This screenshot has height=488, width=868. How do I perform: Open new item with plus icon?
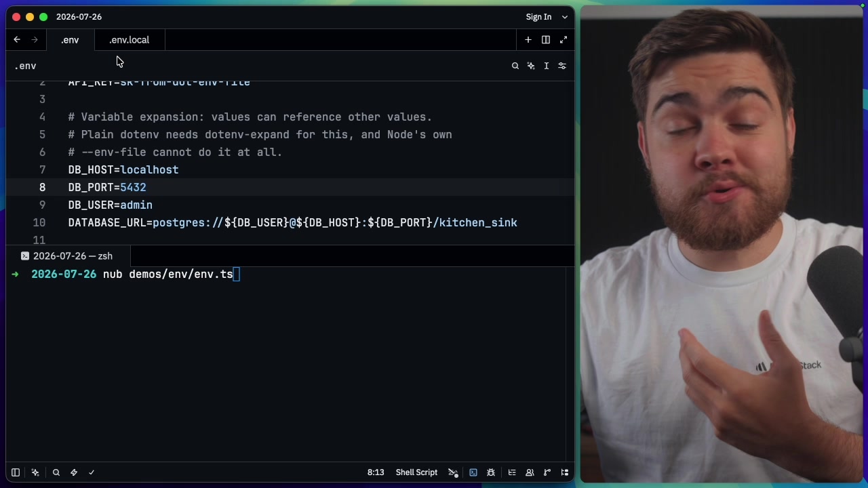[528, 40]
